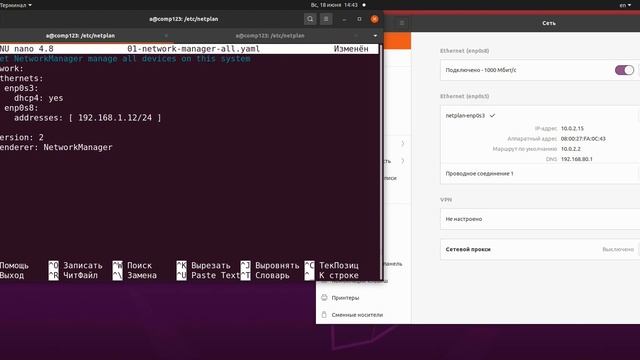Screen dimensions: 640x360
Task: Switch to the first terminal tab
Action: coord(80,36)
